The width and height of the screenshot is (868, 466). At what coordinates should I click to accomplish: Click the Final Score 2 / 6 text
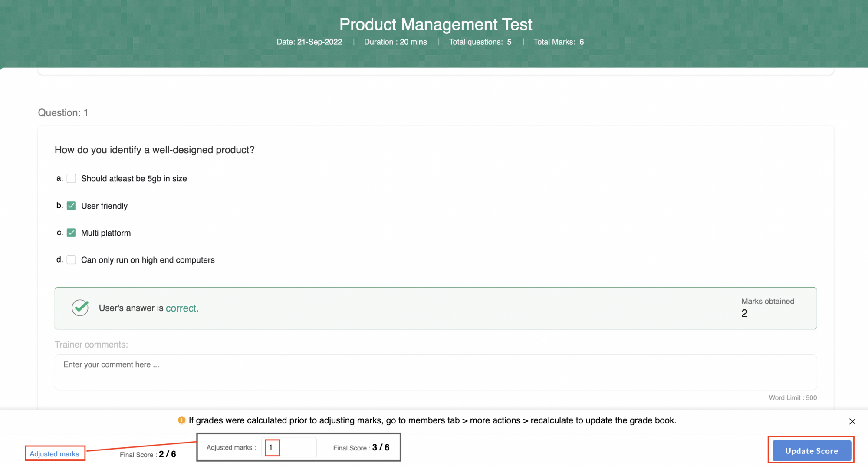pyautogui.click(x=148, y=454)
